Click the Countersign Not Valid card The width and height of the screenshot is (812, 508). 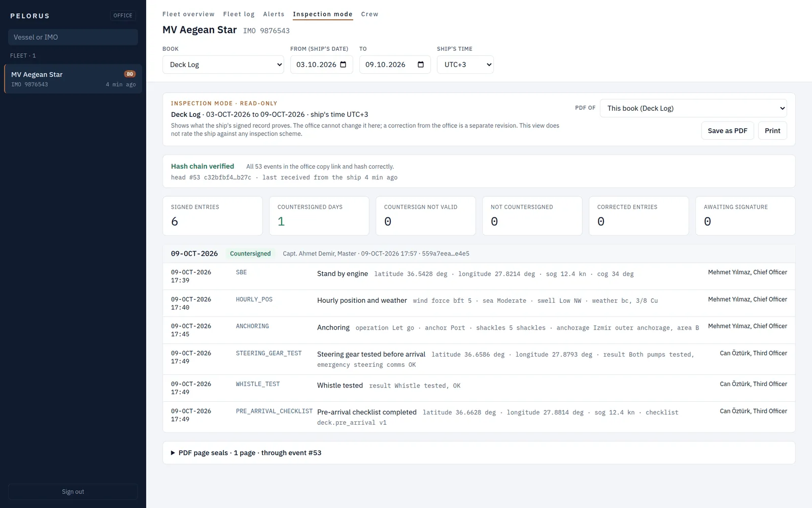pyautogui.click(x=426, y=216)
